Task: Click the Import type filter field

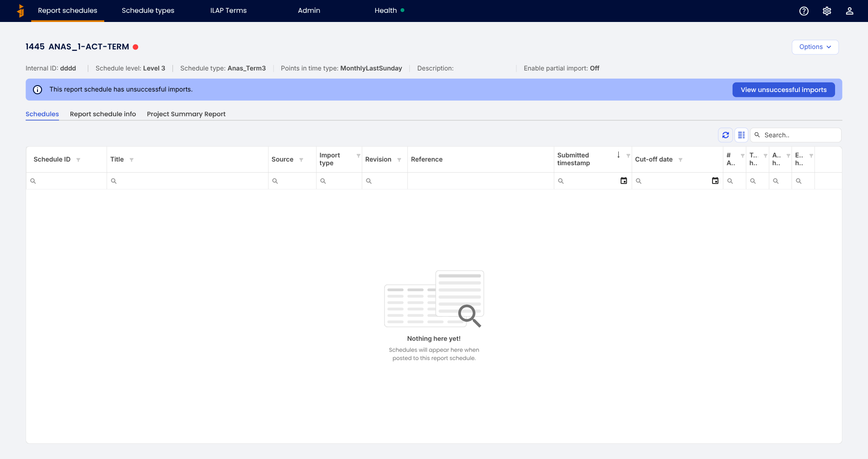Action: [x=339, y=181]
